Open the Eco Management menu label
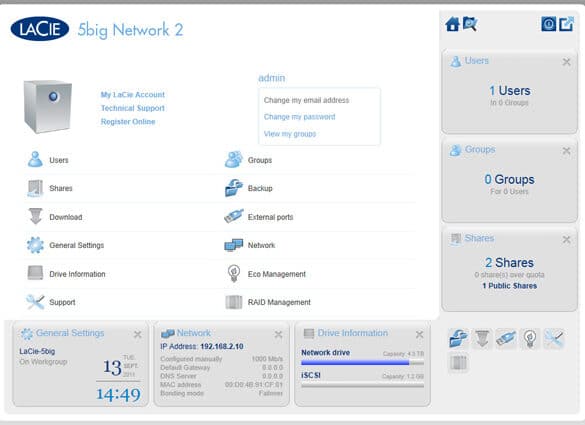This screenshot has width=585, height=425. [x=276, y=274]
